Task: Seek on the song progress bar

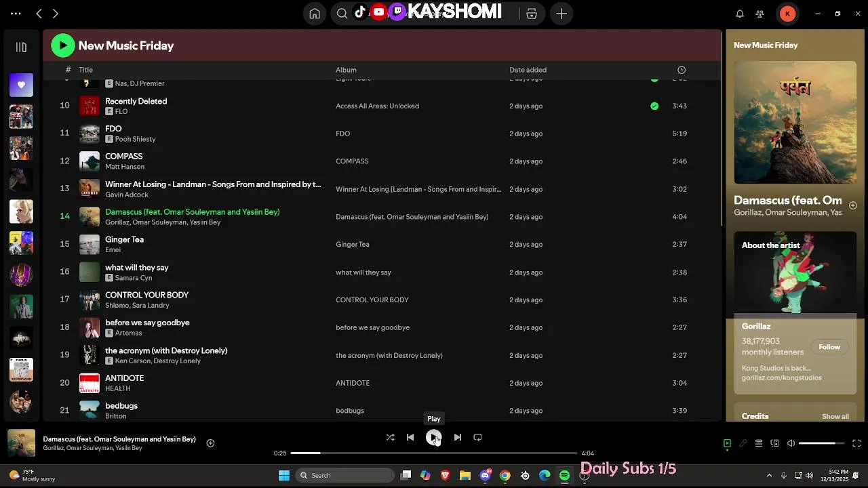Action: click(434, 453)
